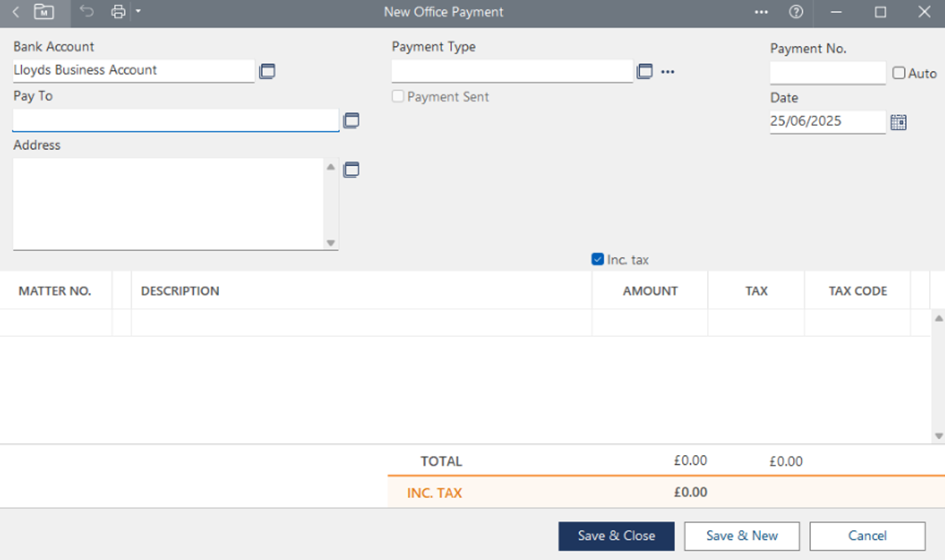This screenshot has width=945, height=560.
Task: Open Address lookup icon
Action: point(351,170)
